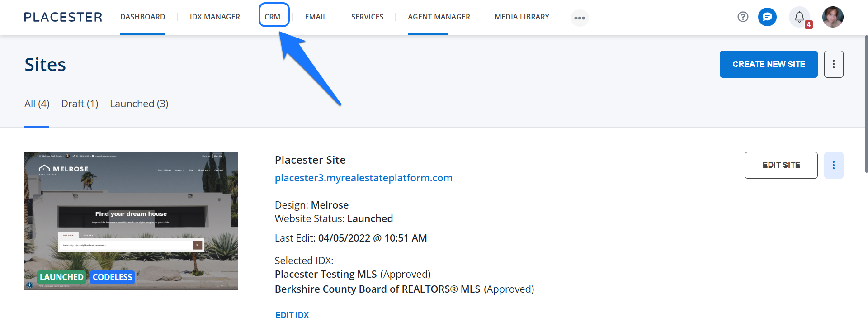The image size is (868, 332).
Task: Click the Sites page heading
Action: [45, 65]
